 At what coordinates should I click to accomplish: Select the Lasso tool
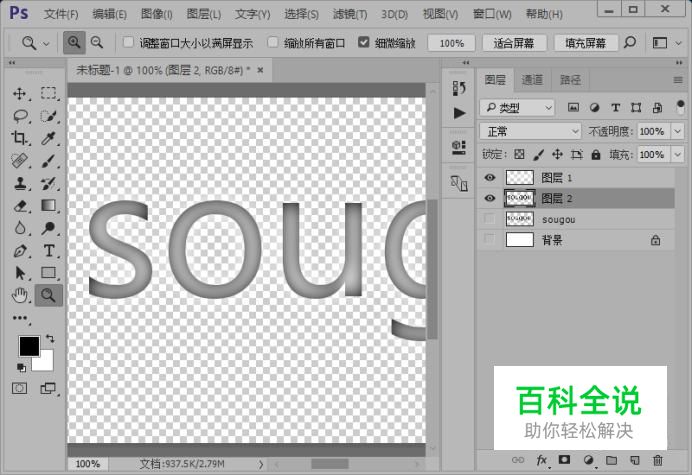(20, 116)
